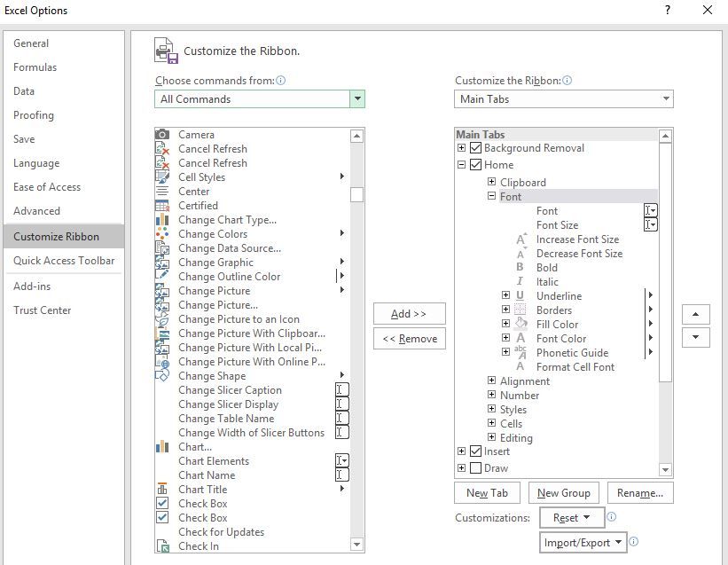Select the Certified command icon
728x565 pixels.
(x=162, y=205)
